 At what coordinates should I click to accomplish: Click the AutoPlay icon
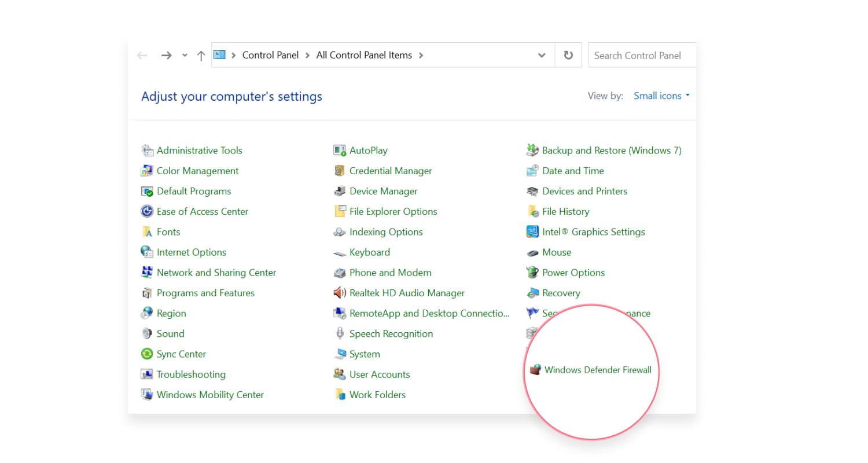[340, 150]
